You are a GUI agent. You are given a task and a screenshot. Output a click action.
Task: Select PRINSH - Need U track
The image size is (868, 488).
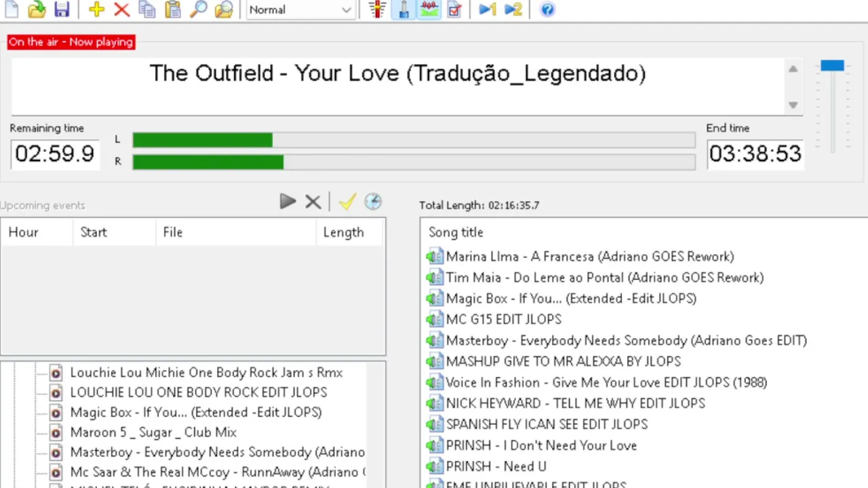point(496,466)
